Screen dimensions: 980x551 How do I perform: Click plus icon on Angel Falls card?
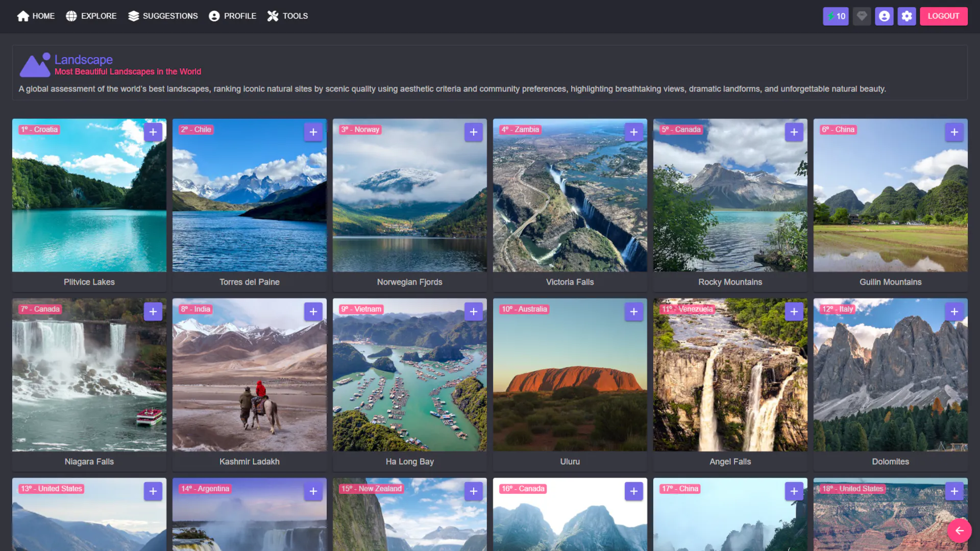[794, 312]
